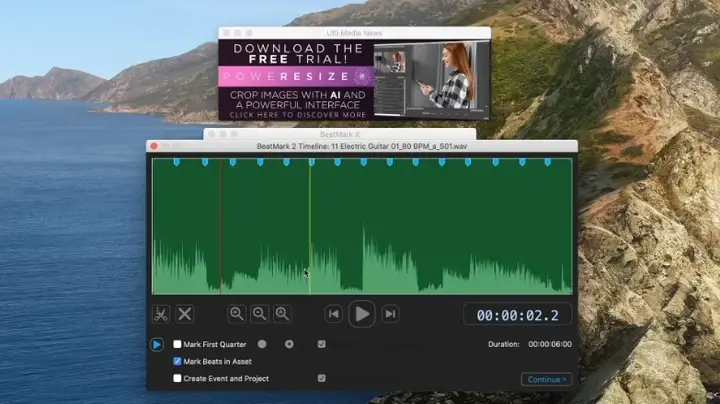720x404 pixels.
Task: Skip to the start of the audio
Action: point(333,314)
